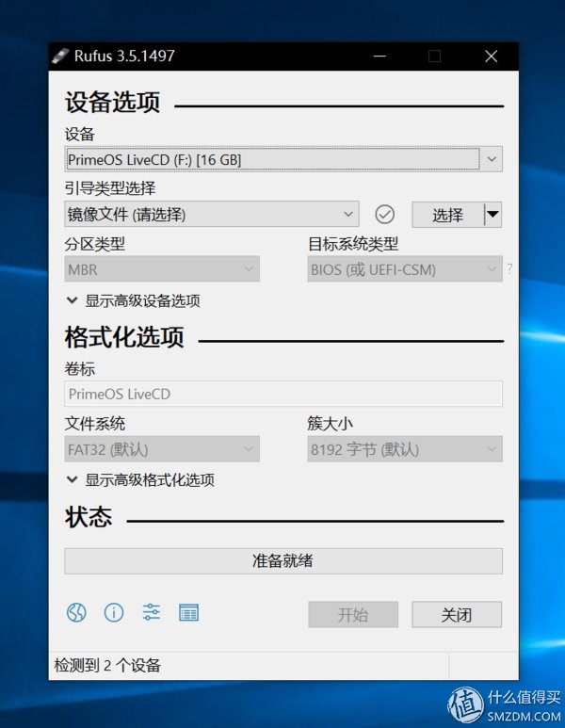Click the 格式化选项 heading
Screen dimensions: 565x728
[x=124, y=337]
